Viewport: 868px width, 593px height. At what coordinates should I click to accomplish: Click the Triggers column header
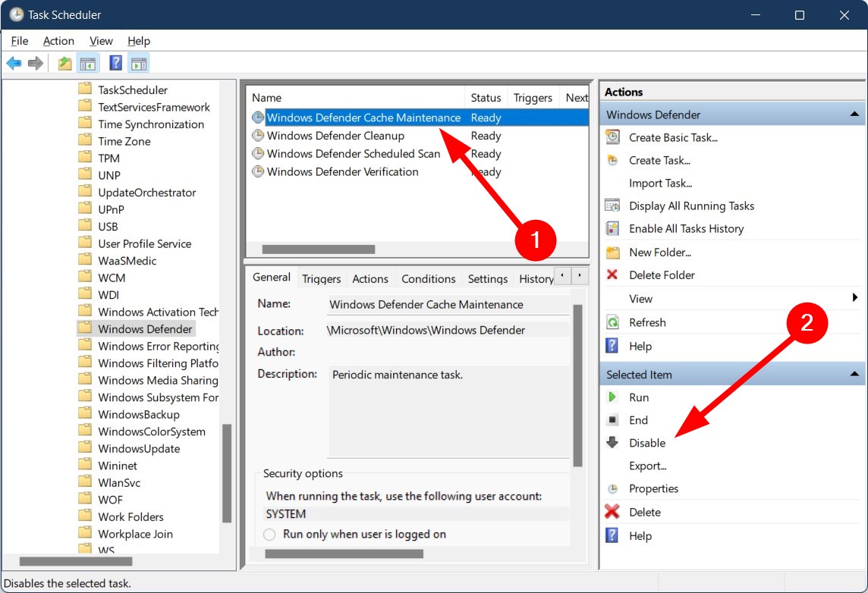[533, 97]
